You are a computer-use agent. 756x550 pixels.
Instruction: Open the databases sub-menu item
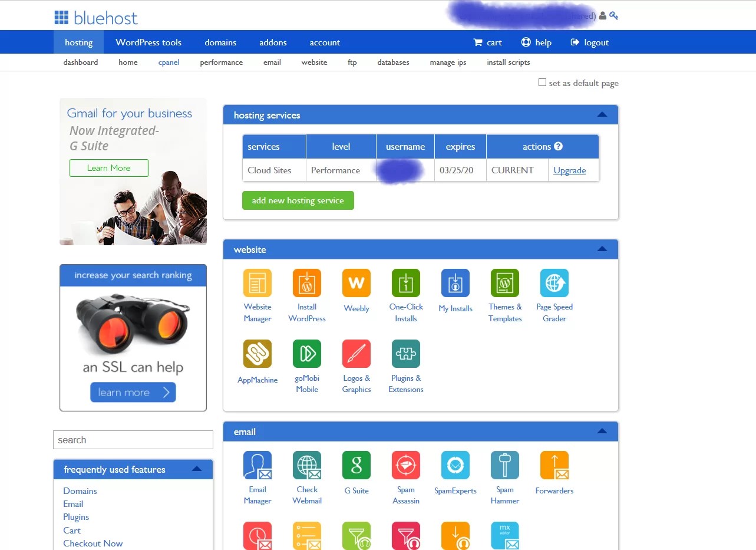click(x=393, y=62)
